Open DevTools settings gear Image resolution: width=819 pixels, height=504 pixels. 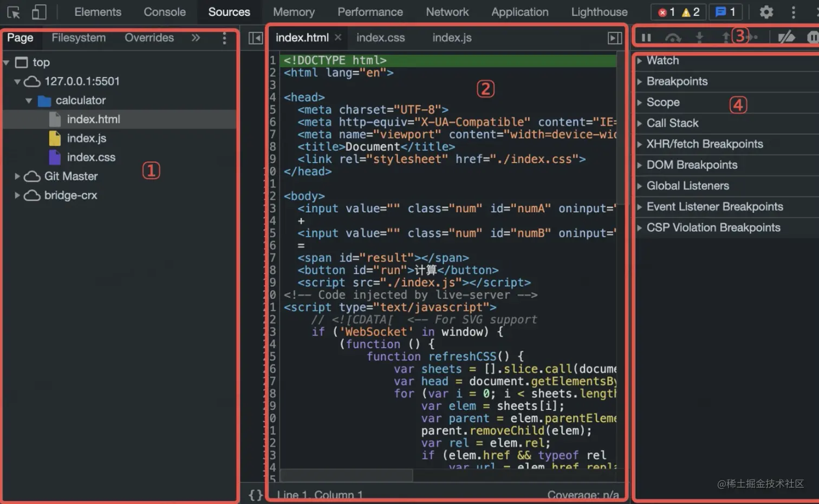[x=766, y=12]
